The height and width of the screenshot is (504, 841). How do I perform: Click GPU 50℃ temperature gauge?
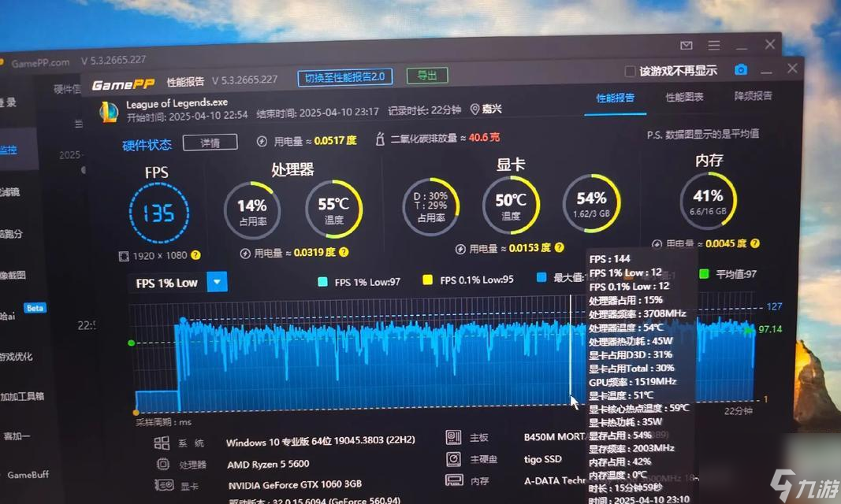coord(511,205)
